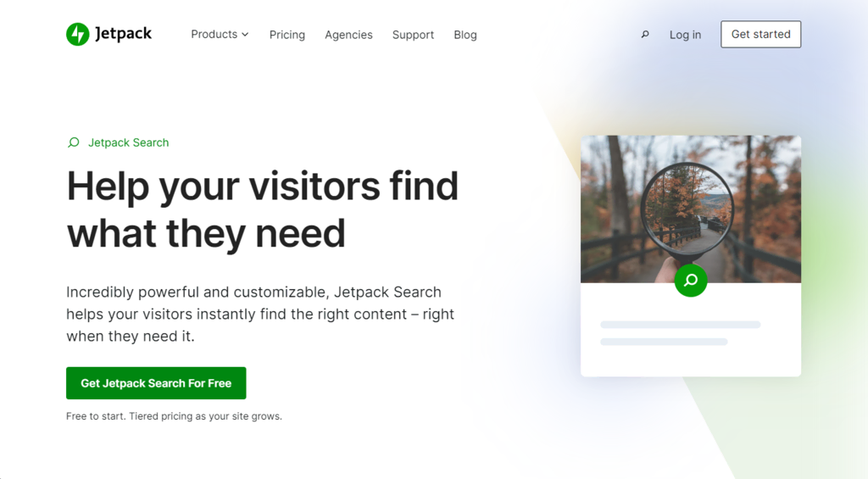Viewport: 868px width, 479px height.
Task: Click the magnifying glass forest photo
Action: click(x=690, y=209)
